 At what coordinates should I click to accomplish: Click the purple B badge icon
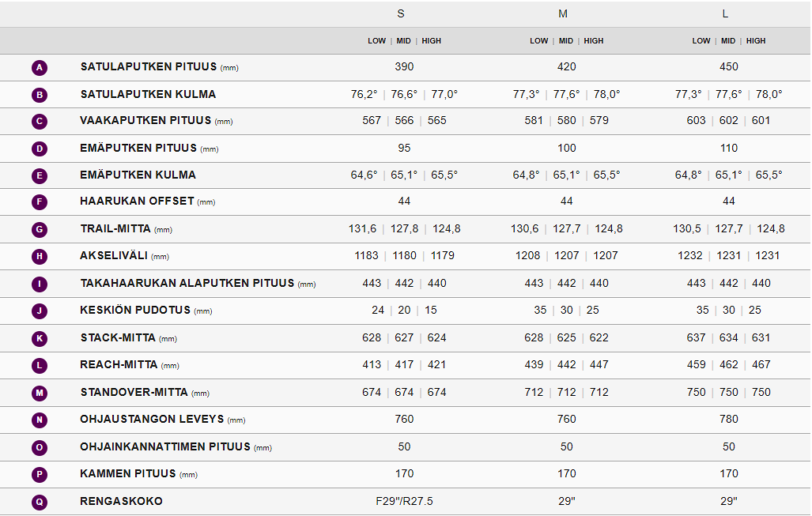coord(40,95)
